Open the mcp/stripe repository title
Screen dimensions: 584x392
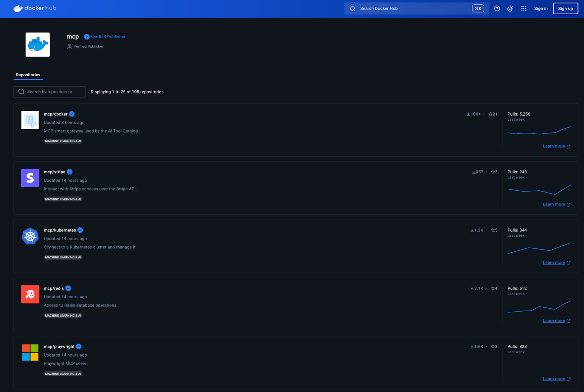click(x=55, y=172)
